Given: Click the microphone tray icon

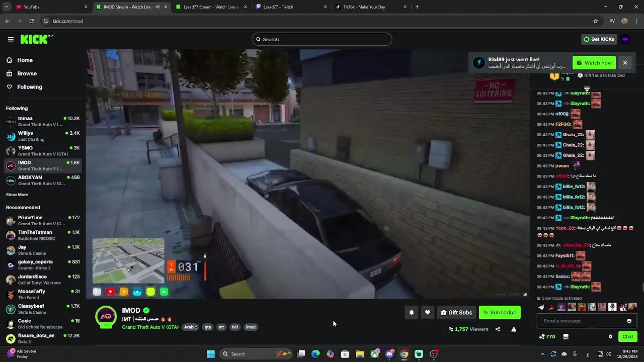Looking at the screenshot, I should 575,354.
